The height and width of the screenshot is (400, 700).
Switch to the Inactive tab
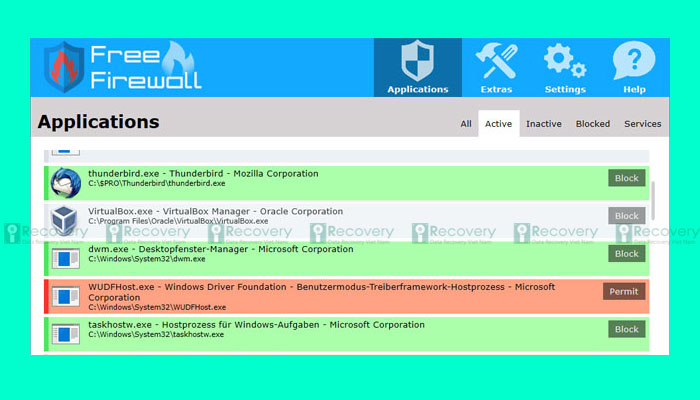tap(544, 124)
